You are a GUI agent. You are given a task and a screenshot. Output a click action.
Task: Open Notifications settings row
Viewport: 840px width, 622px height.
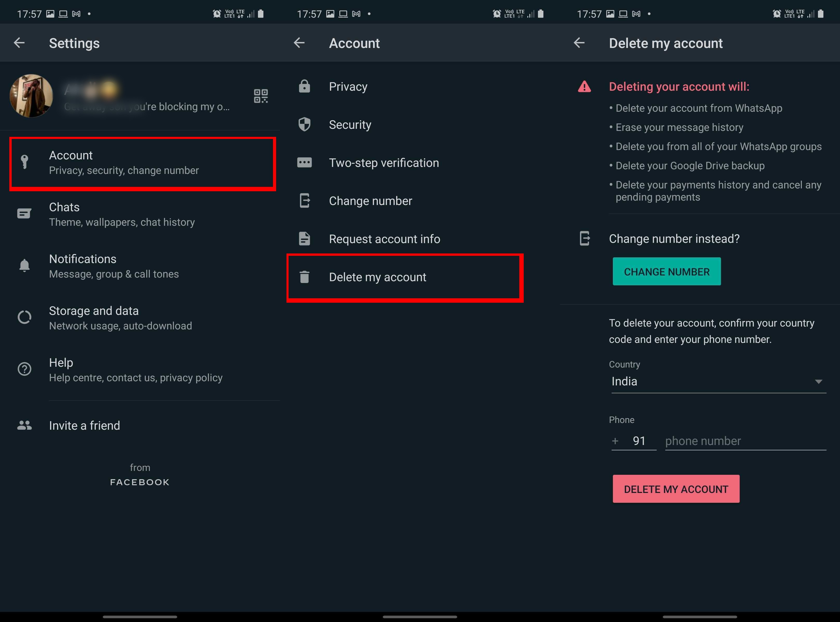[x=140, y=266]
